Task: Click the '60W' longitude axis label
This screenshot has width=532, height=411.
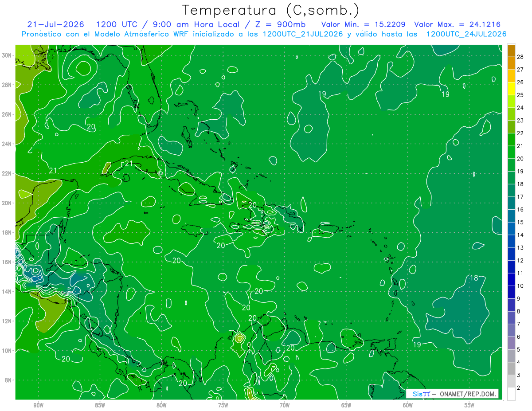Action: tap(408, 406)
